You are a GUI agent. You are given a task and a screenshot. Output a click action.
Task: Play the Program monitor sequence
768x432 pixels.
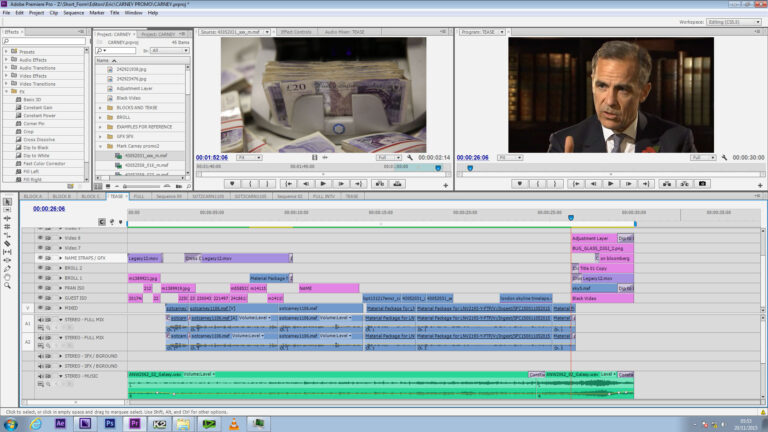pyautogui.click(x=610, y=184)
